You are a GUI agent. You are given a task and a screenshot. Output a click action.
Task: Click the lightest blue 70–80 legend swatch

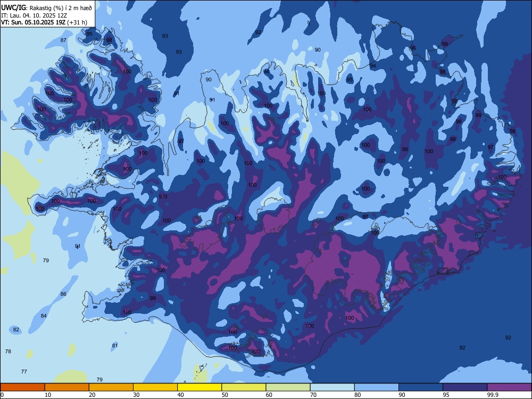[332, 387]
